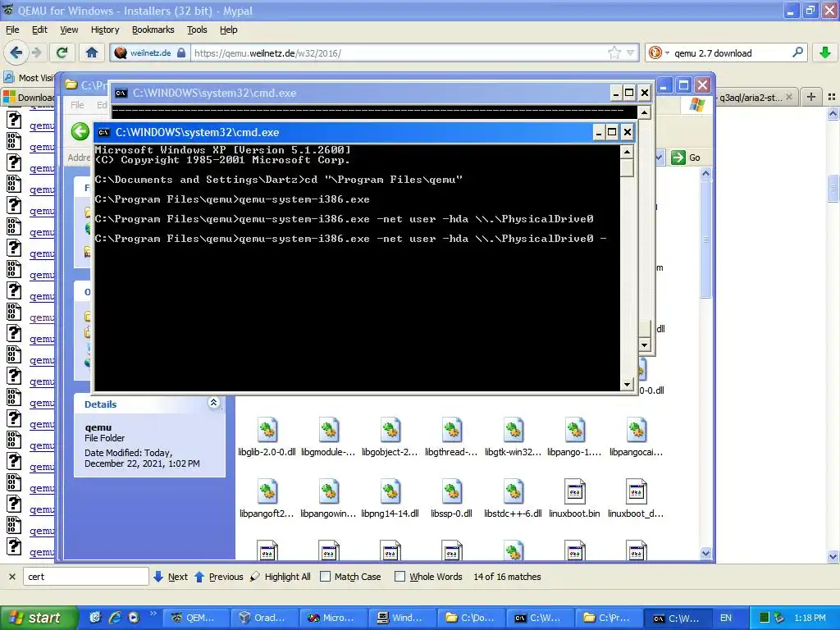The width and height of the screenshot is (840, 630).
Task: Select the libstdc++-6.dll file icon
Action: tap(514, 491)
